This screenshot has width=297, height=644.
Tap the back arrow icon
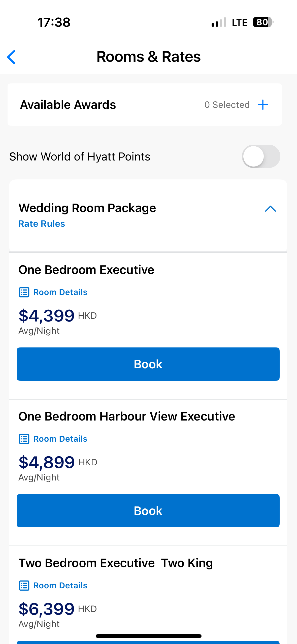(x=12, y=57)
